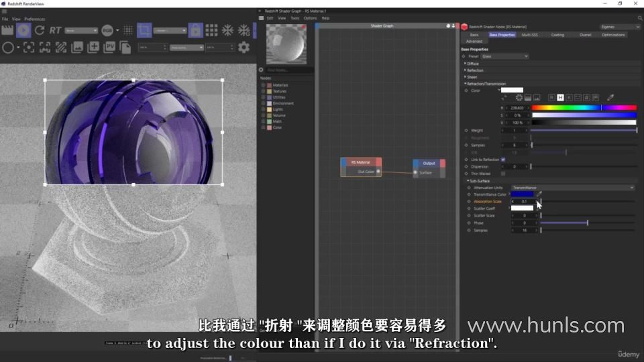Click the material preview sphere thumbnail
The height and width of the screenshot is (362, 644).
click(286, 44)
